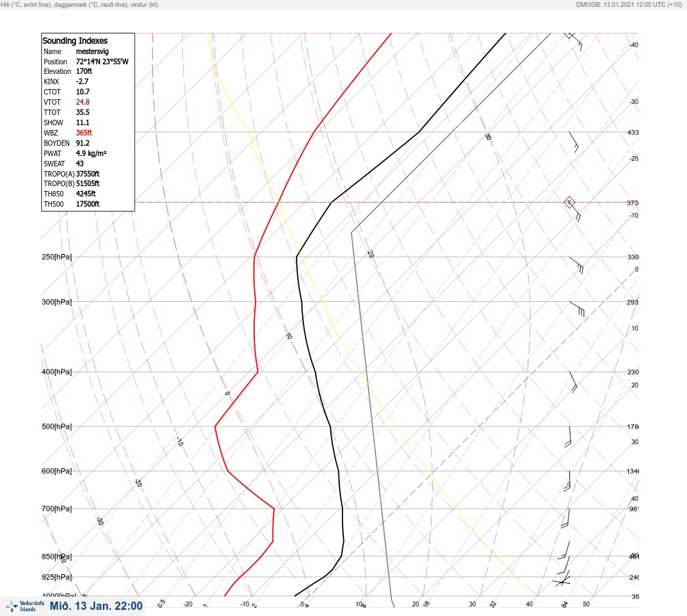Screen dimensions: 687x616
Task: Click the right-axis temperature label -40
Action: tap(634, 44)
